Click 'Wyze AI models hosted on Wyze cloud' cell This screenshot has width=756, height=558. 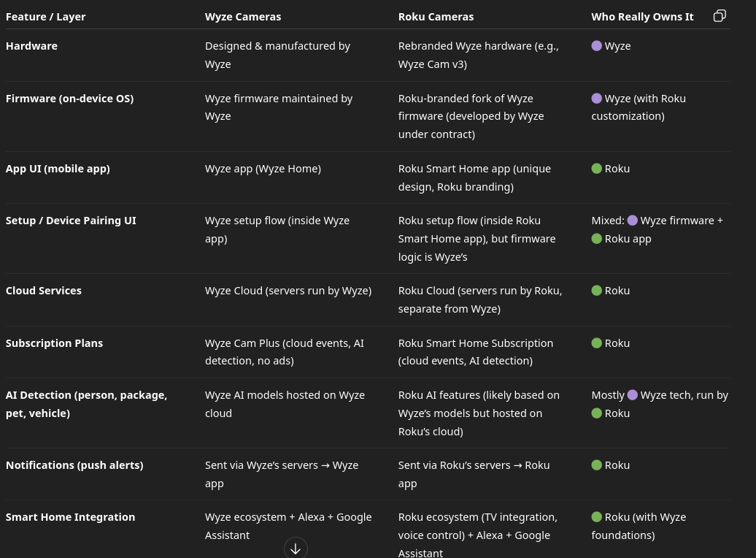click(x=285, y=404)
